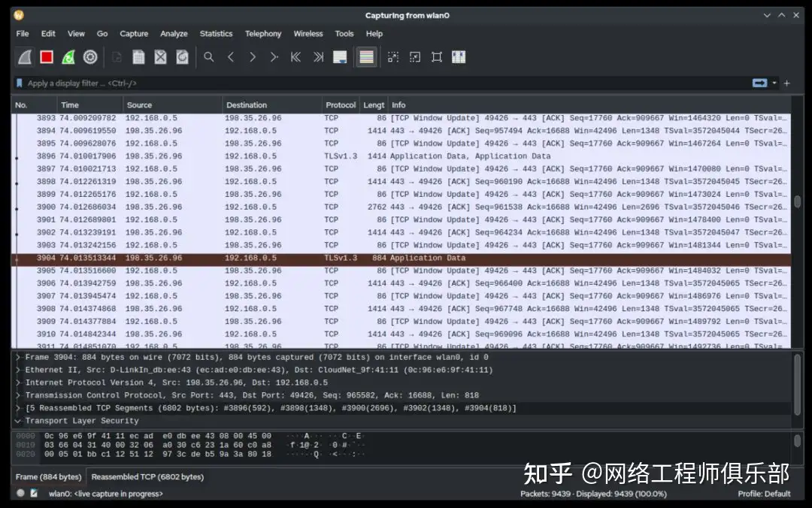Jump to the last packet
This screenshot has width=812, height=508.
click(x=318, y=56)
